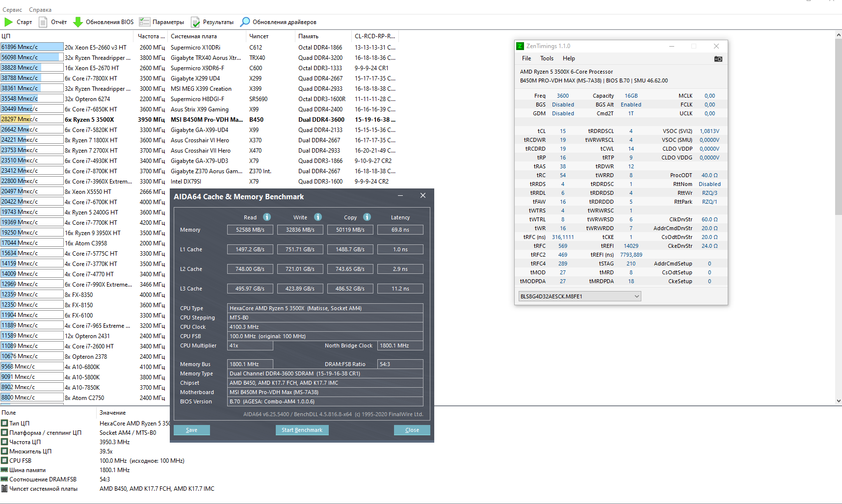Click the Значение column header in bottom panel
This screenshot has height=504, width=842.
pos(113,413)
